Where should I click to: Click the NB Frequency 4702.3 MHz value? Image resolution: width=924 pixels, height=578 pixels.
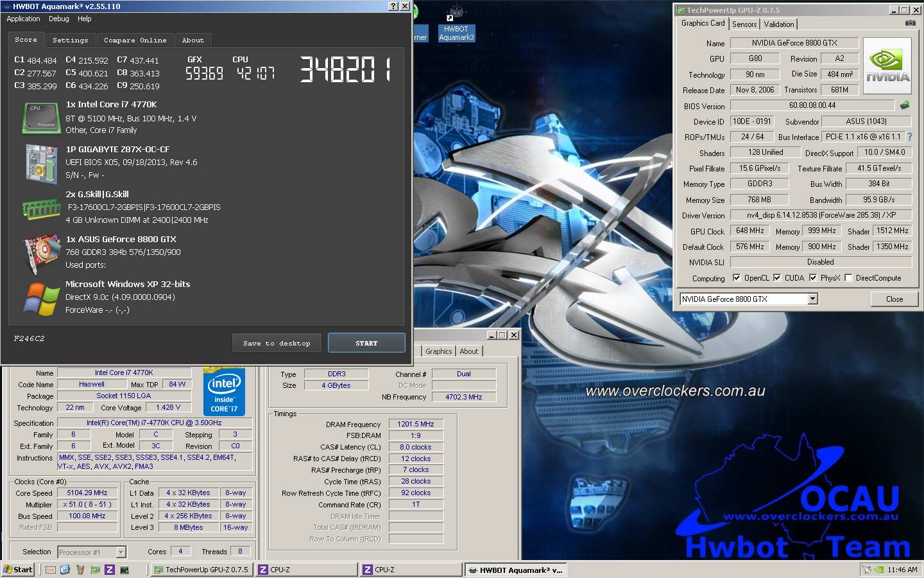(464, 397)
